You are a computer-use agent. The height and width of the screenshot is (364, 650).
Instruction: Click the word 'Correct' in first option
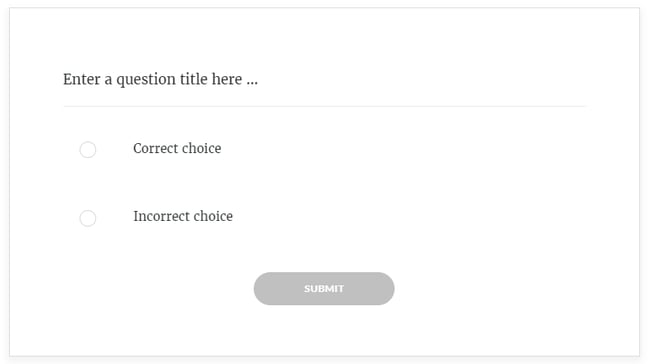click(155, 148)
